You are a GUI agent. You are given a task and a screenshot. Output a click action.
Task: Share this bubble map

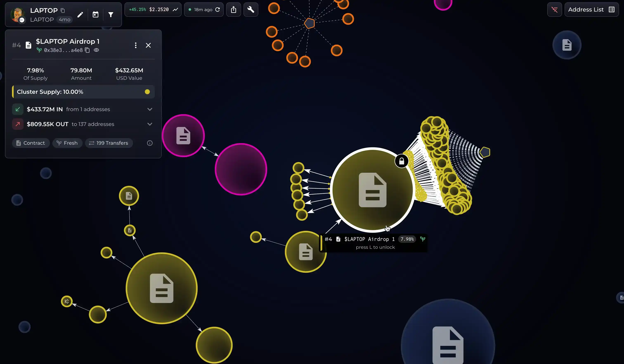[x=234, y=9]
